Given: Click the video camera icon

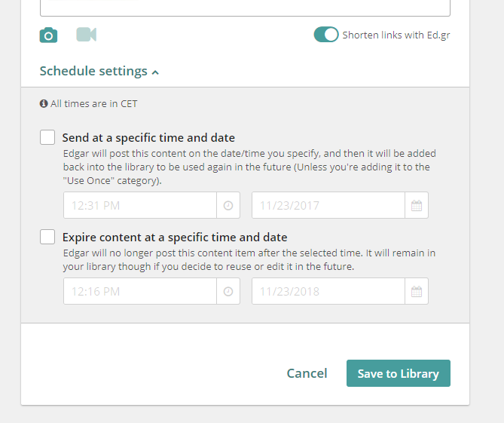Looking at the screenshot, I should [87, 35].
